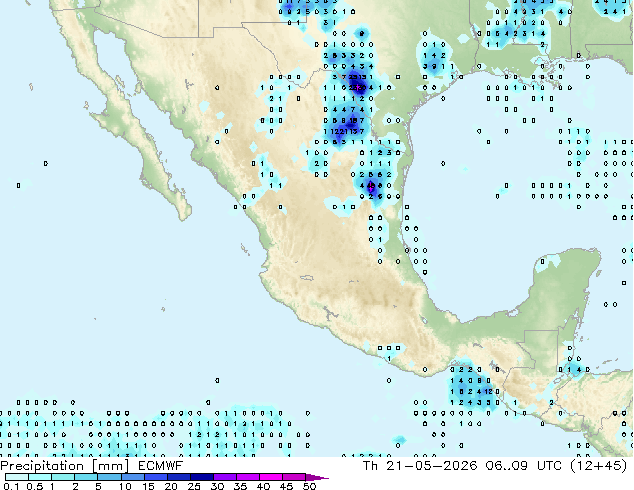Click the legend value "10"
The height and width of the screenshot is (490, 634).
(125, 486)
